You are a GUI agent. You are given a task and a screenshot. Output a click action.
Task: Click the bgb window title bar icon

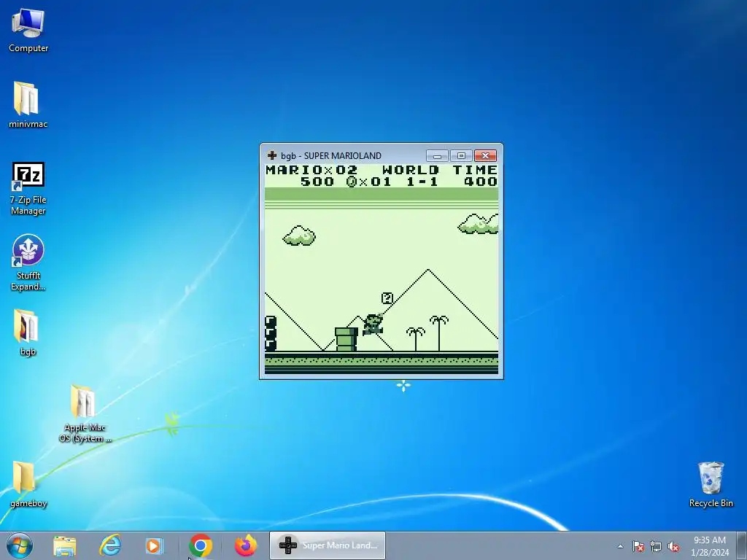pos(272,155)
